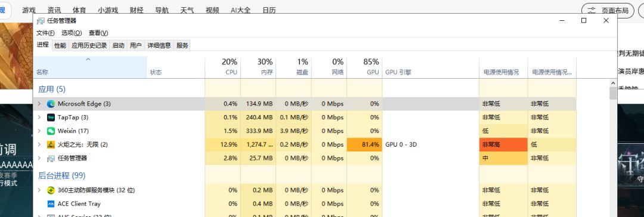This screenshot has height=217, width=644.
Task: Sort by the 内存 column header
Action: (x=258, y=67)
